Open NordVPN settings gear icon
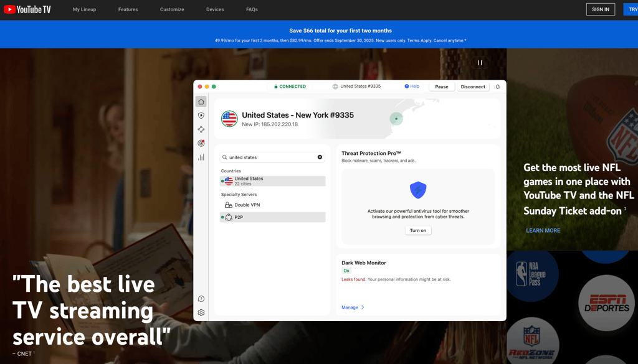Viewport: 638px width, 364px height. pyautogui.click(x=201, y=312)
